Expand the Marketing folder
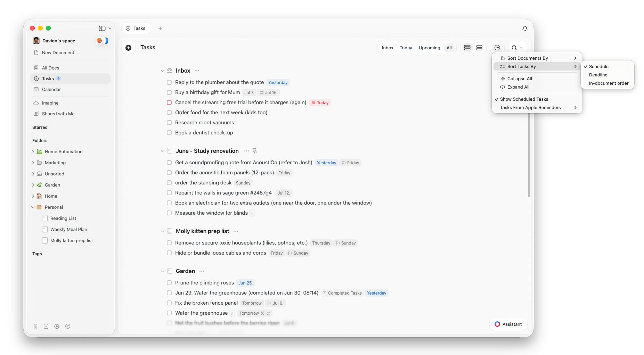 (x=33, y=163)
